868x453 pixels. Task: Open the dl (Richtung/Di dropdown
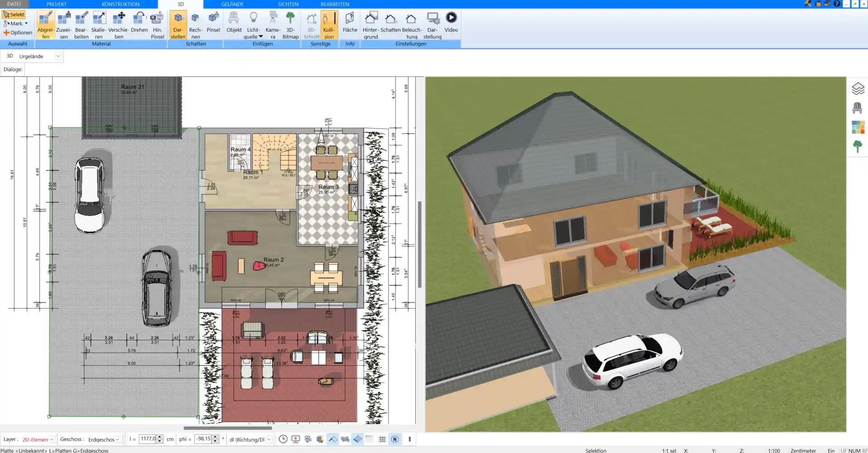point(269,439)
